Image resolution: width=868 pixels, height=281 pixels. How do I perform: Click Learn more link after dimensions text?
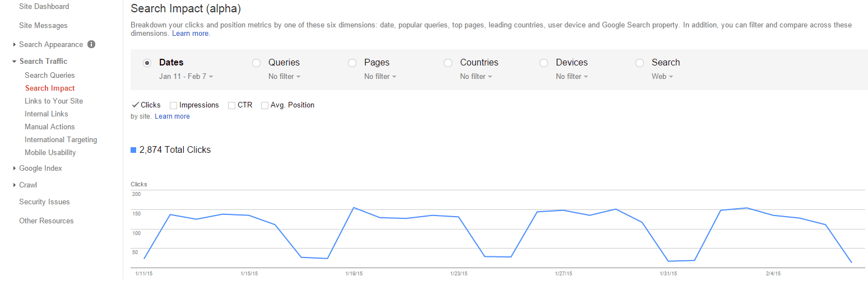[191, 34]
